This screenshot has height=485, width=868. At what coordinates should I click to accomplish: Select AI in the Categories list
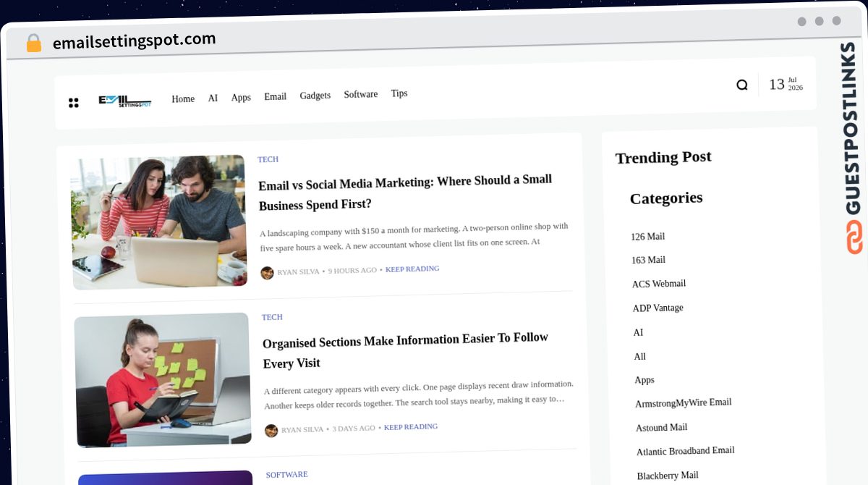tap(638, 333)
